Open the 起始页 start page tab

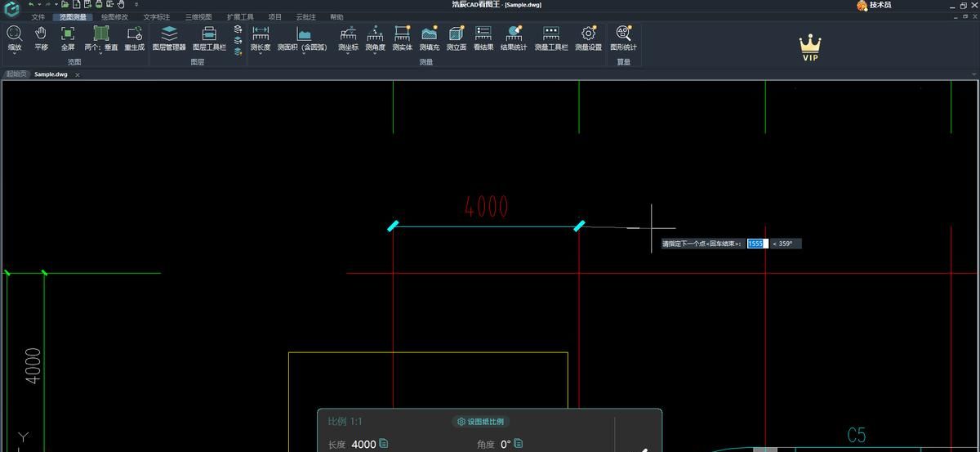coord(16,74)
